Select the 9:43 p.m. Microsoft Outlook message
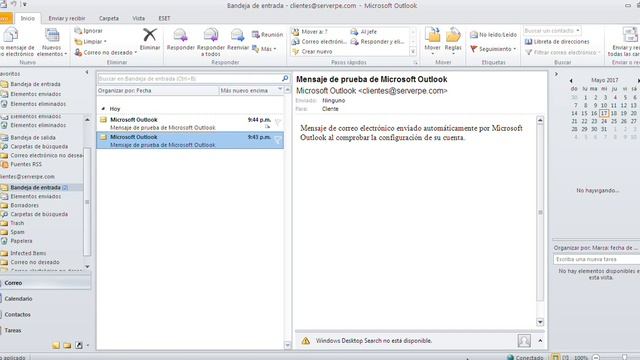This screenshot has height=360, width=640. pos(190,140)
